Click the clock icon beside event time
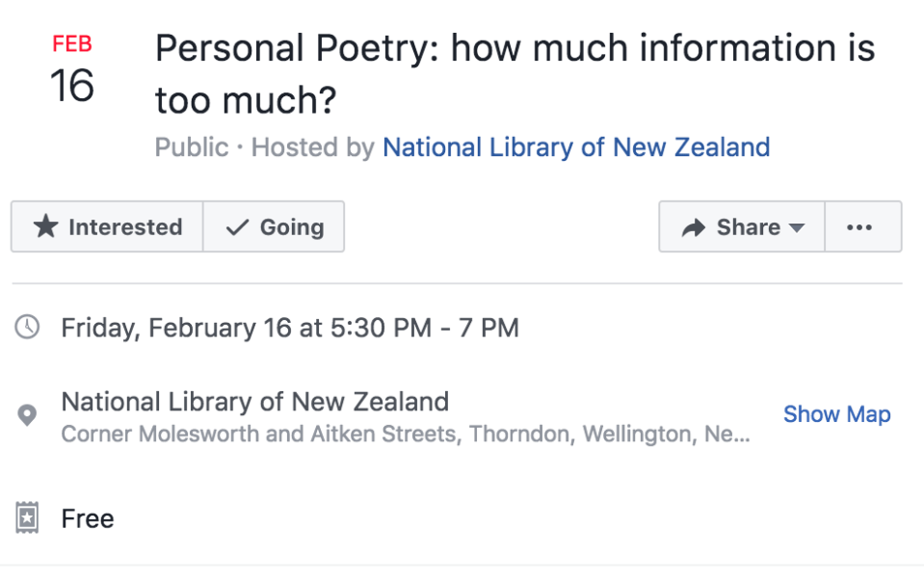 point(27,328)
